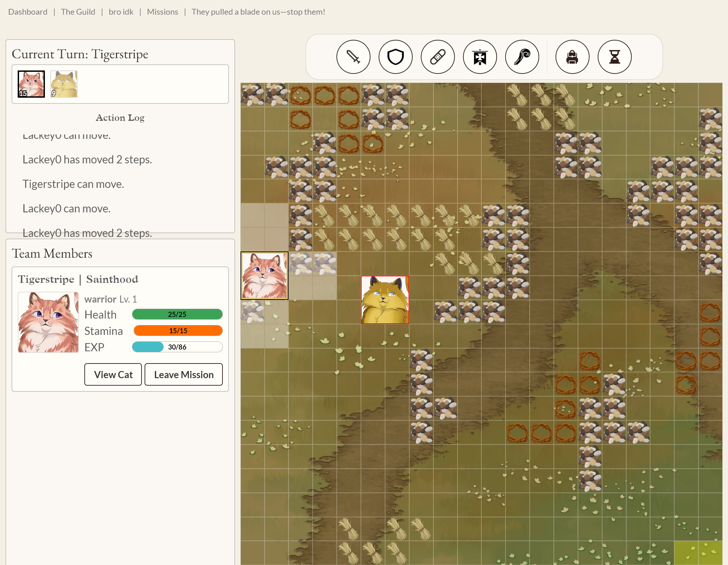The width and height of the screenshot is (728, 565).
Task: Select the horn ability icon
Action: tap(522, 57)
